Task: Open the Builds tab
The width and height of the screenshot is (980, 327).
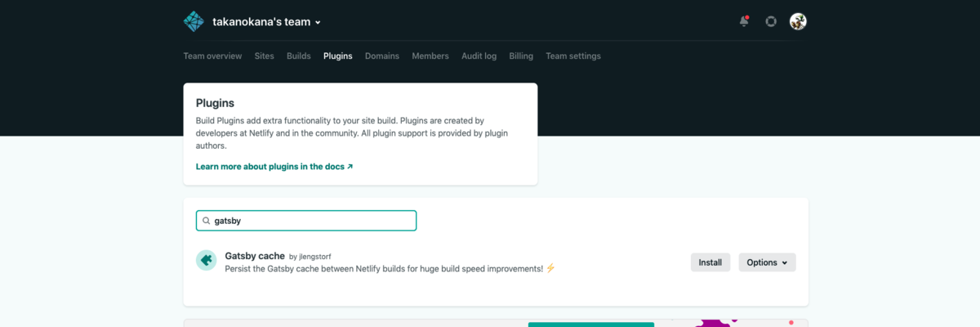Action: (299, 56)
